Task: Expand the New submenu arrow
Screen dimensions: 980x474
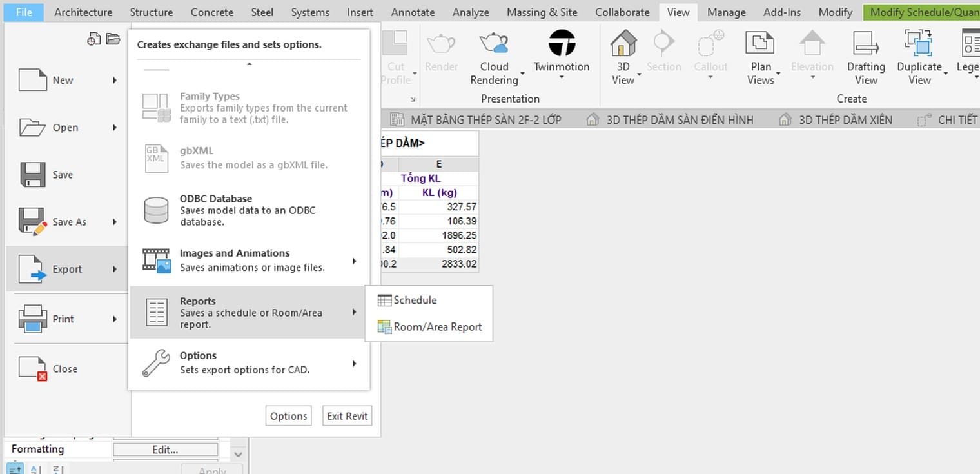Action: [115, 81]
